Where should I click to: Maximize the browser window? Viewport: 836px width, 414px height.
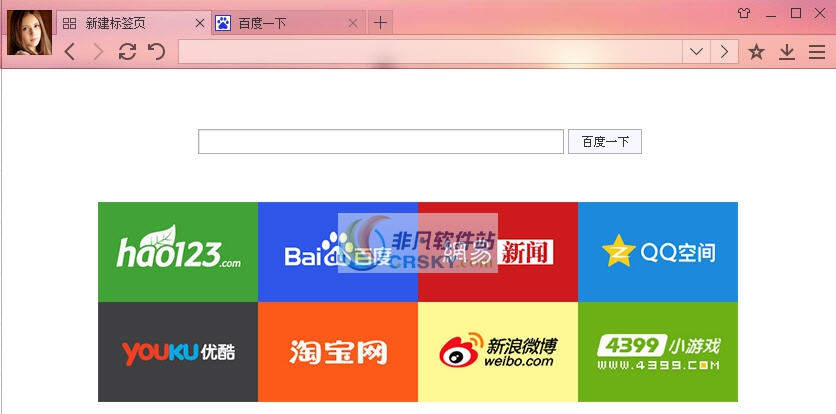coord(795,13)
